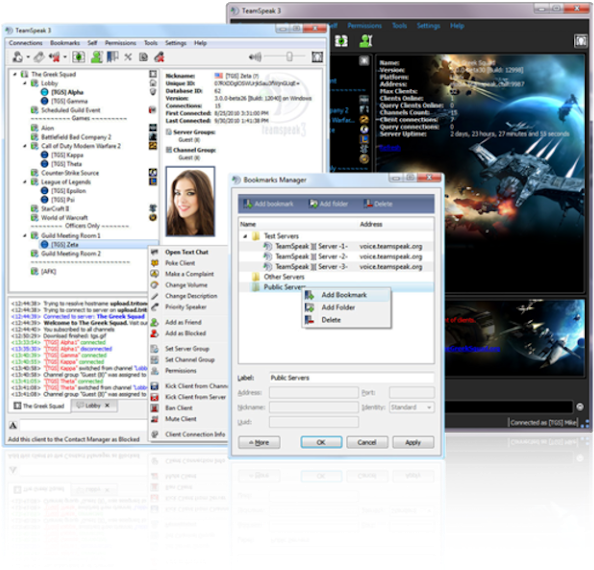Click the Add as Friend menu icon
Viewport: 594px width, 570px height.
tap(155, 322)
